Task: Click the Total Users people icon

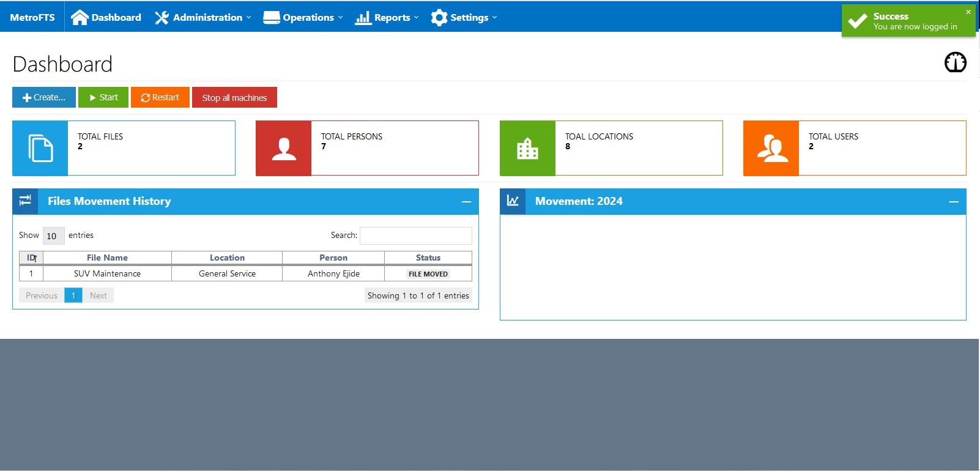Action: (x=772, y=148)
